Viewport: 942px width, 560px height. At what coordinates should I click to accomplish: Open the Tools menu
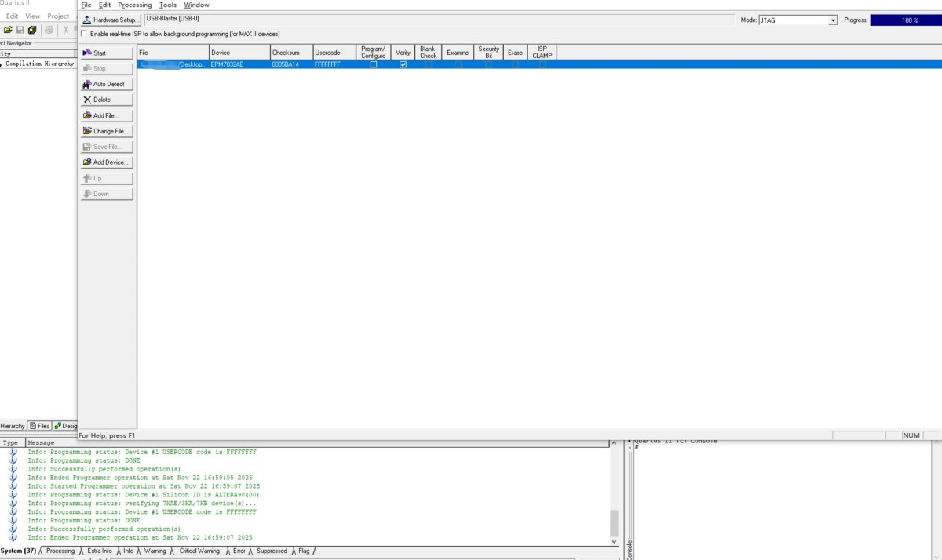[x=168, y=5]
